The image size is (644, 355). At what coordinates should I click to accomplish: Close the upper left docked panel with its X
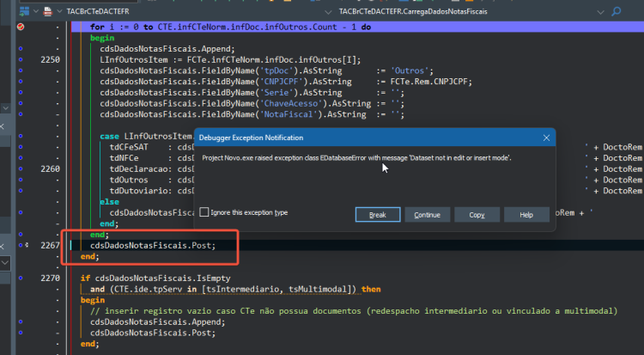(x=2, y=126)
